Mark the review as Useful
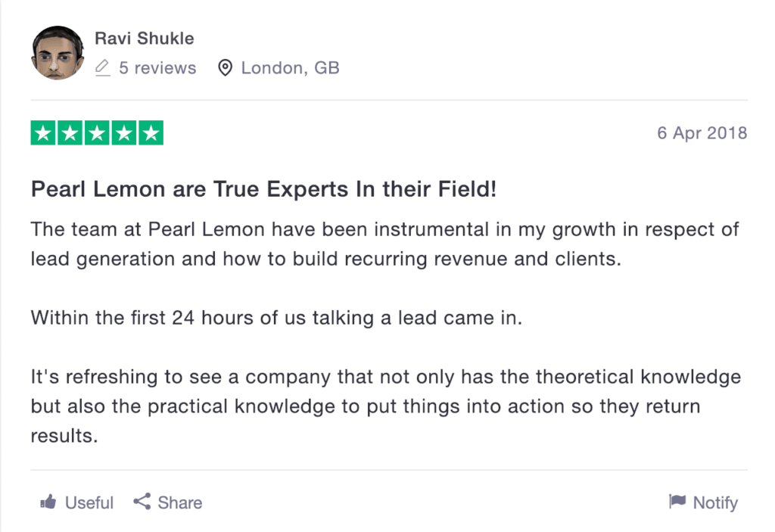The width and height of the screenshot is (775, 532). pyautogui.click(x=76, y=502)
